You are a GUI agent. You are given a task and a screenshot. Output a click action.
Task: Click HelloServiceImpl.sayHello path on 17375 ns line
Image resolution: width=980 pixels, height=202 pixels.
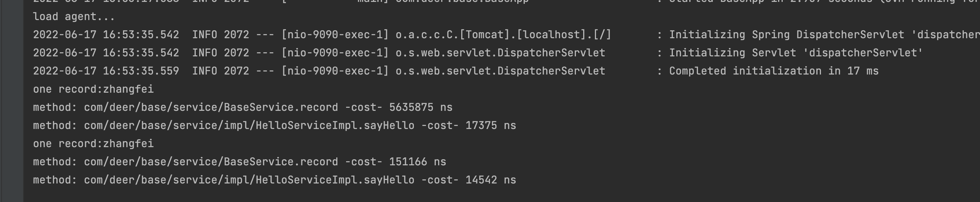[249, 125]
